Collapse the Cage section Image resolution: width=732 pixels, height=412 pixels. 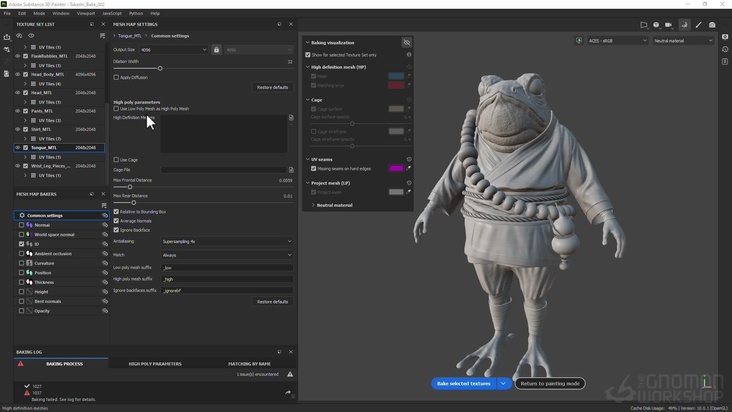coord(308,100)
